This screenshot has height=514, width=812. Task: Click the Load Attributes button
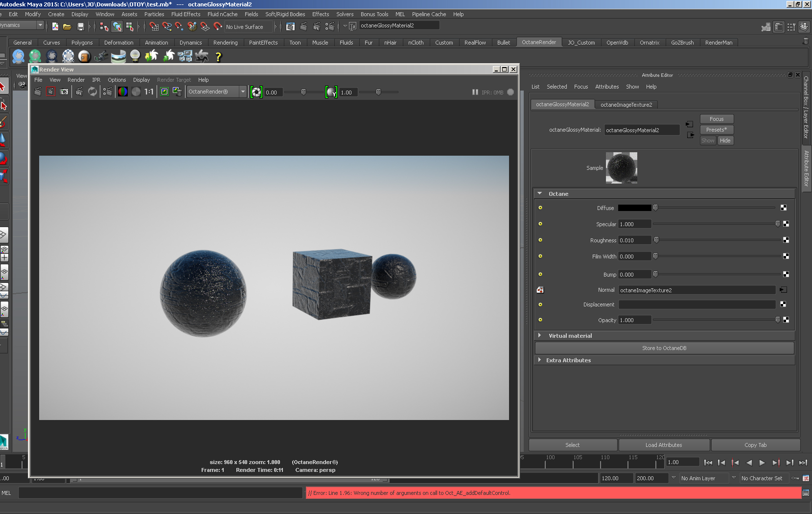(664, 445)
